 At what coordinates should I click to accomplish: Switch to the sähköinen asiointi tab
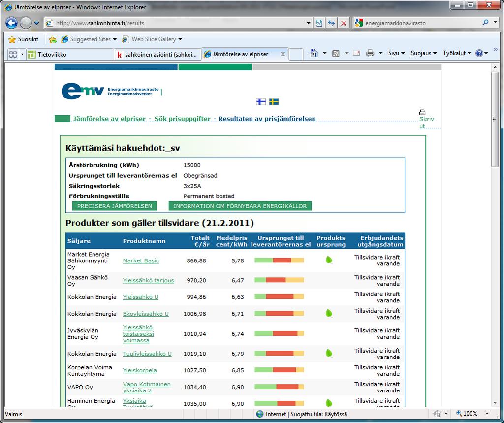(x=157, y=54)
